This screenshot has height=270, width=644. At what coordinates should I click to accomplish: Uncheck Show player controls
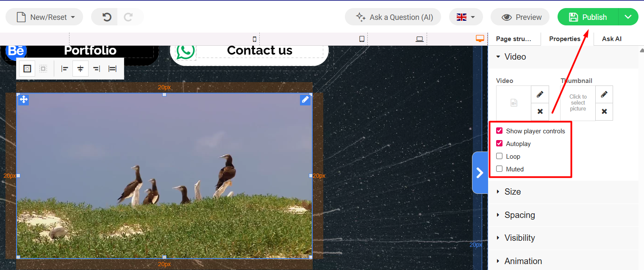(x=500, y=131)
